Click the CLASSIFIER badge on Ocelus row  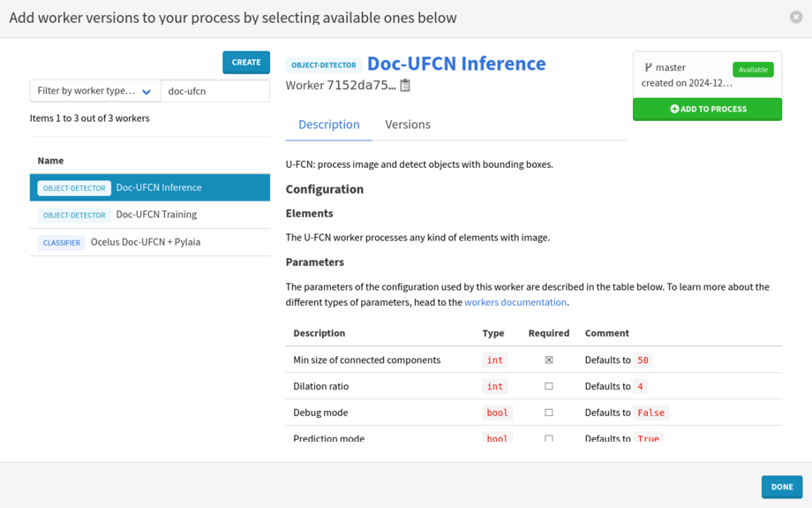click(62, 242)
